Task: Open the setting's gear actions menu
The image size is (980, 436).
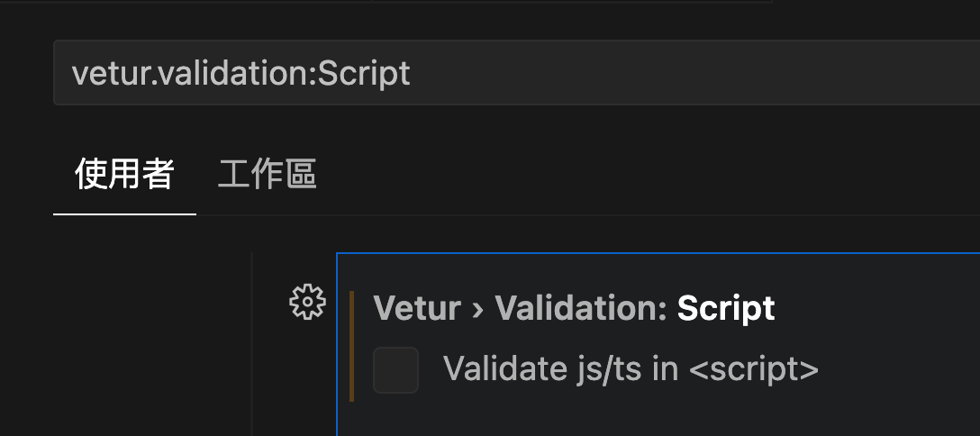Action: (307, 301)
